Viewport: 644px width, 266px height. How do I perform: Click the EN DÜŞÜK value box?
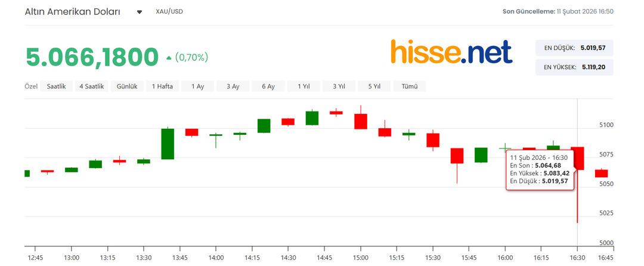[574, 48]
